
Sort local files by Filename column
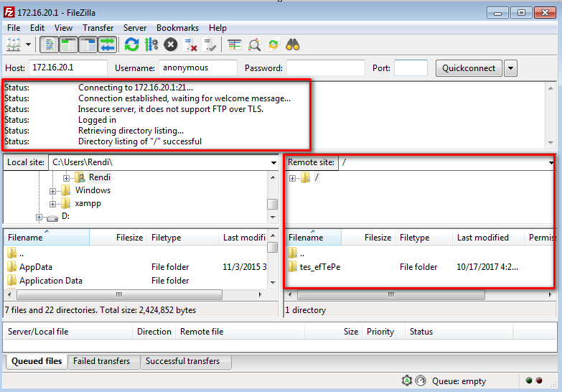[47, 238]
